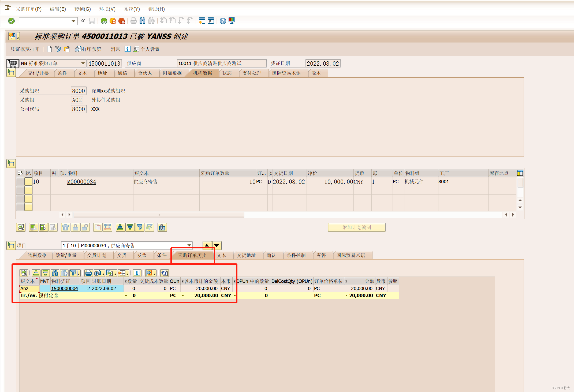Click the green checkmark Enter icon
574x392 pixels.
[x=12, y=21]
